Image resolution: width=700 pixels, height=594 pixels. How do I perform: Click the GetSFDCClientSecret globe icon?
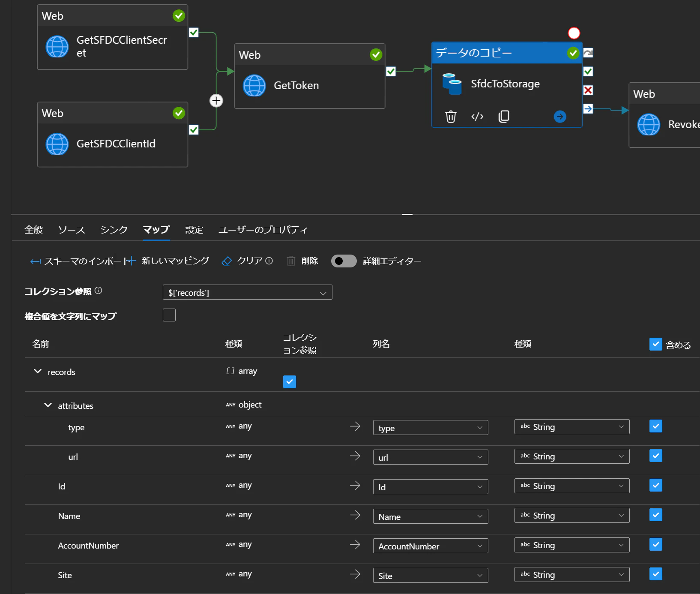pos(57,46)
